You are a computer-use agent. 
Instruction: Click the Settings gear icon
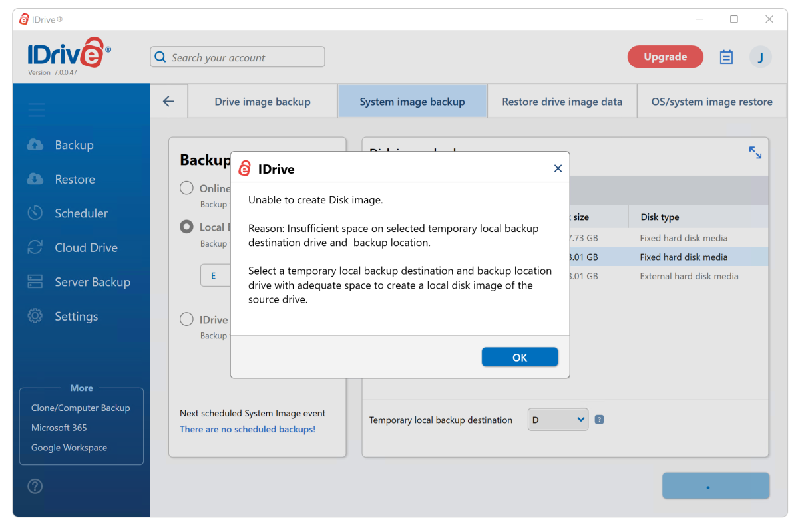(x=35, y=316)
